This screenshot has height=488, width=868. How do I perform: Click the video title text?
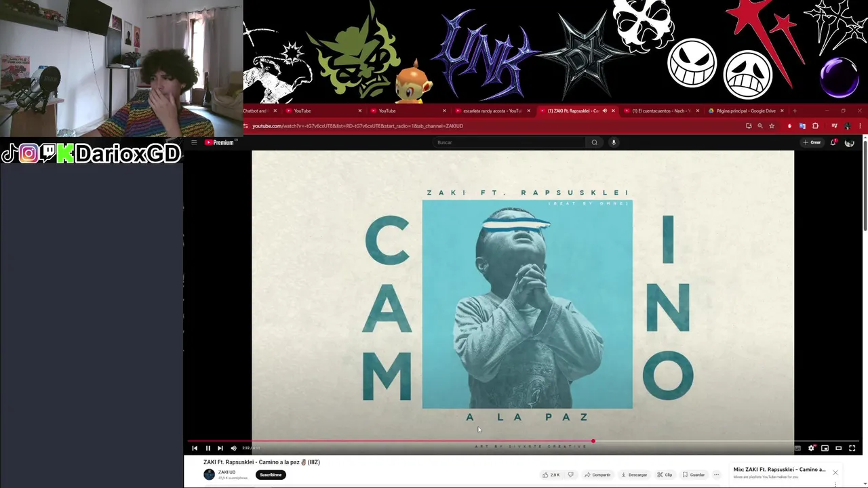pyautogui.click(x=262, y=462)
